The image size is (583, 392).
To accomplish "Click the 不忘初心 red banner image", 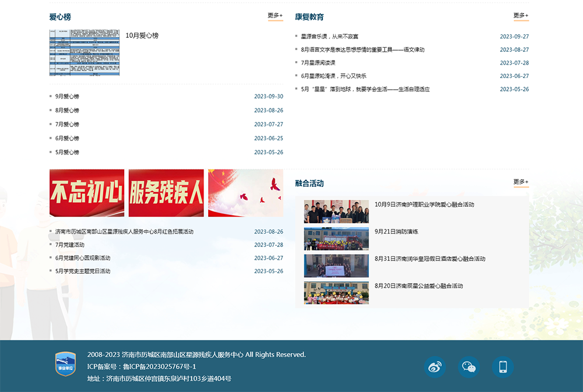I will click(x=87, y=193).
